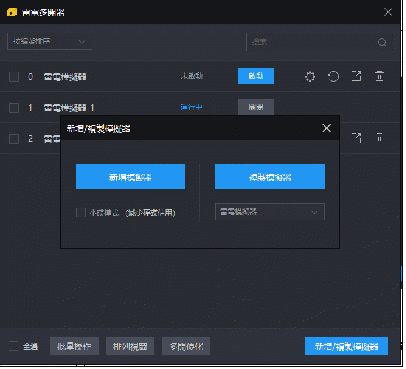
Task: Open the sort-by-number dropdown
Action: 49,42
